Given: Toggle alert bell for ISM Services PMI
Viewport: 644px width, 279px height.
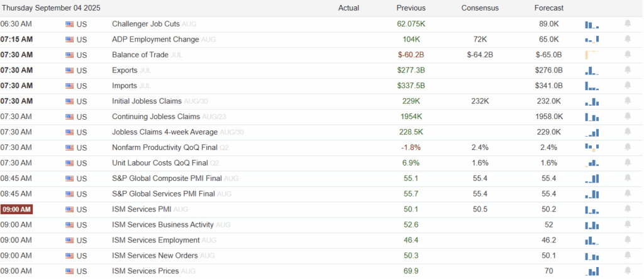Looking at the screenshot, I should (627, 209).
